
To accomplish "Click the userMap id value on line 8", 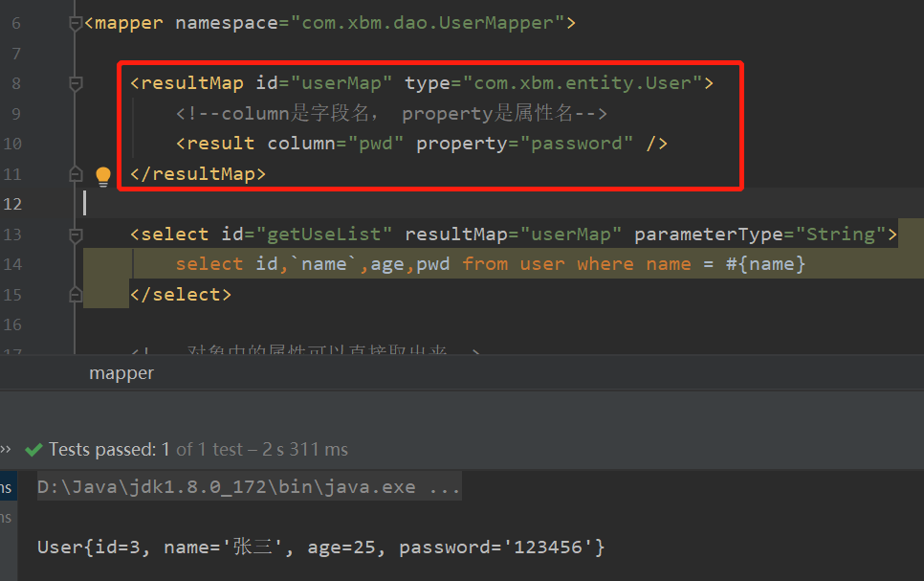I will coord(341,83).
